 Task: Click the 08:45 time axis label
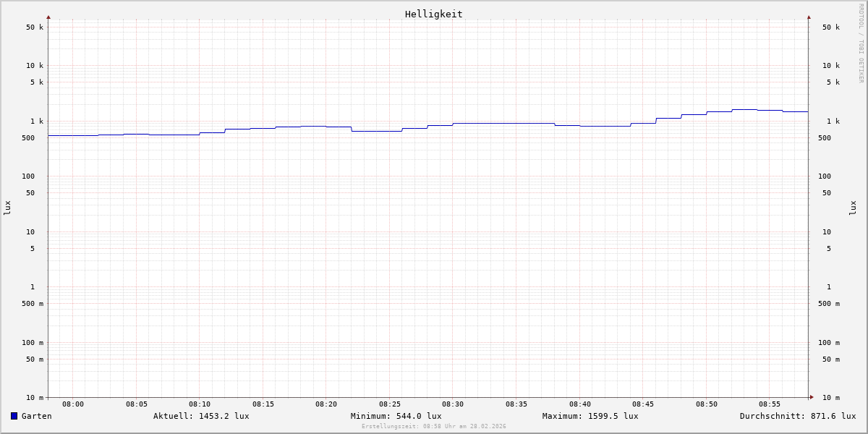643,404
